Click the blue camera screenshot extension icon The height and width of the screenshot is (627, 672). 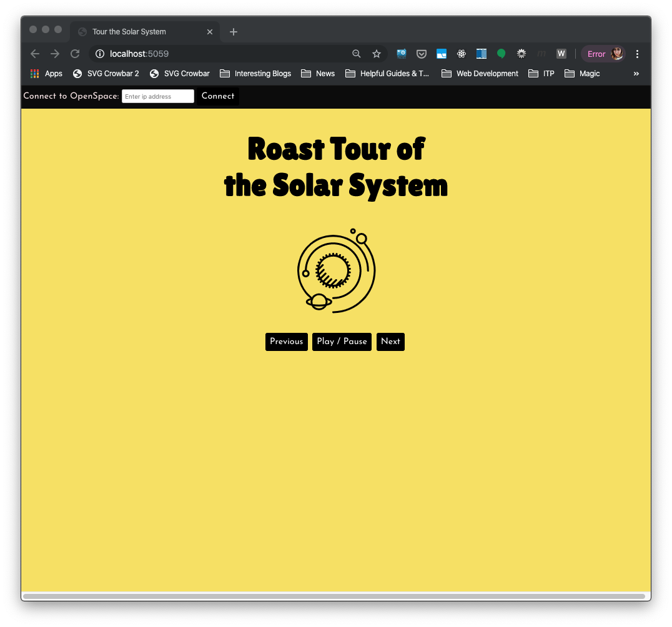point(401,54)
